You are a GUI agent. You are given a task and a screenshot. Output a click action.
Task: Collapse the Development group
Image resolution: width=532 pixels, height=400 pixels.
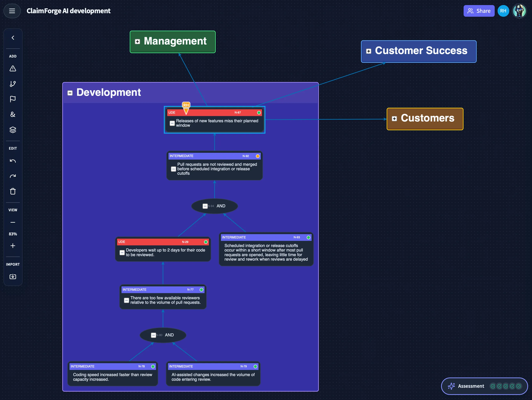point(70,93)
